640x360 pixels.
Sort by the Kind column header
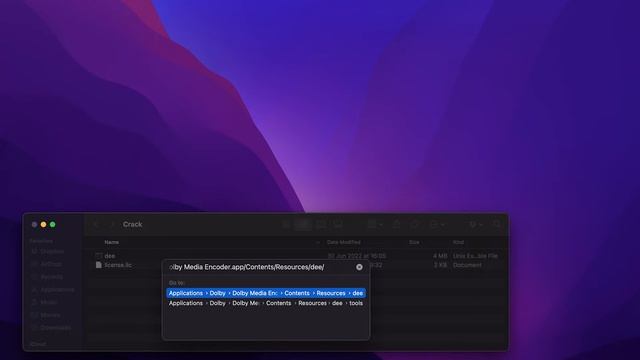(458, 242)
